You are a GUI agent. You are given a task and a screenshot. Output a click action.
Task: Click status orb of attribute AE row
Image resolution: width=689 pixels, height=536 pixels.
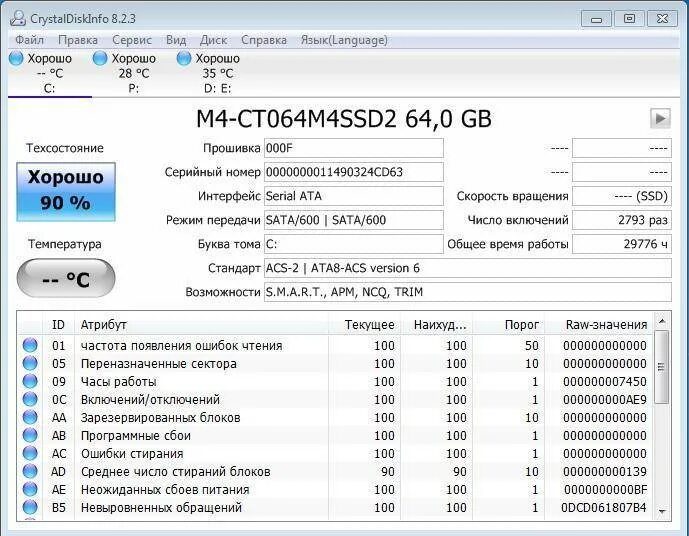click(30, 489)
